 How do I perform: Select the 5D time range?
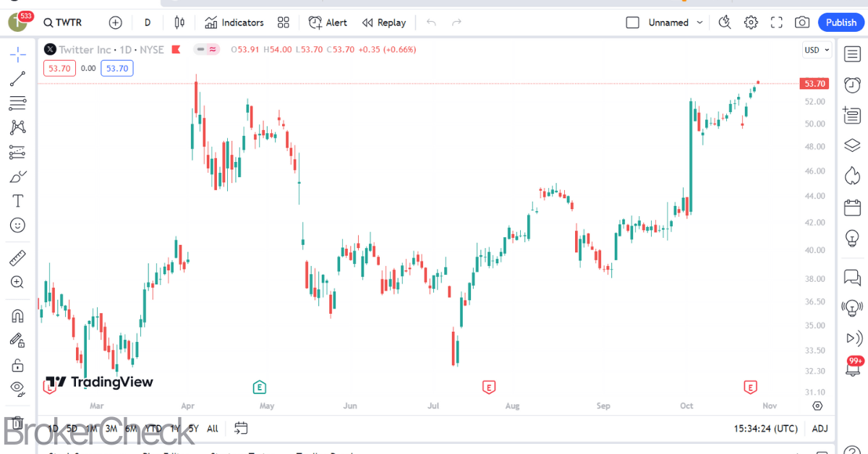pyautogui.click(x=72, y=429)
